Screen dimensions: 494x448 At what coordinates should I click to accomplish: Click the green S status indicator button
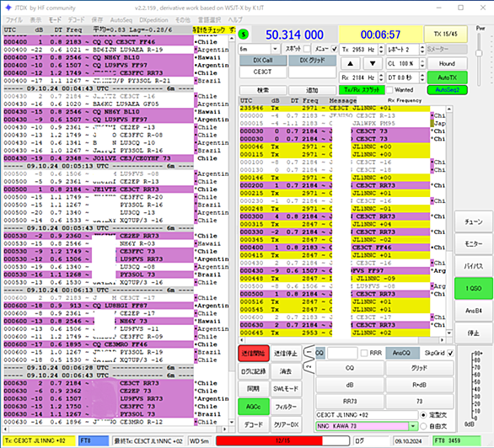244,34
